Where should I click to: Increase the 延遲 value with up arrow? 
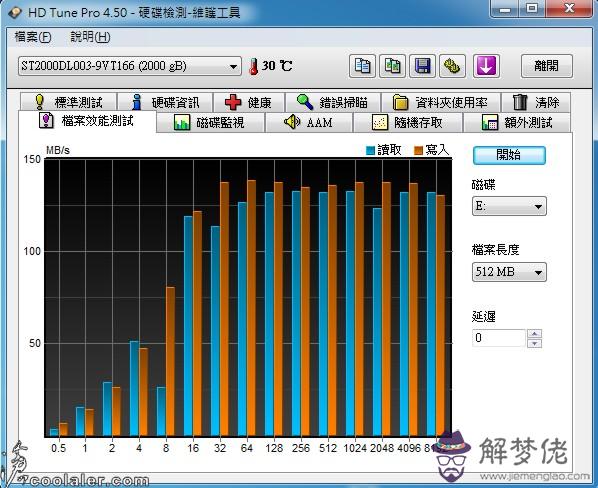[535, 334]
